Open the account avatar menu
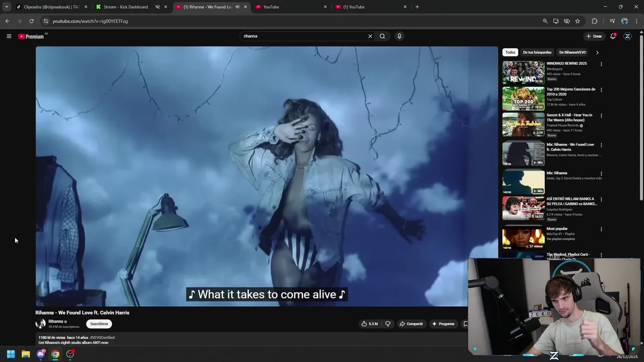644x362 pixels. tap(627, 36)
